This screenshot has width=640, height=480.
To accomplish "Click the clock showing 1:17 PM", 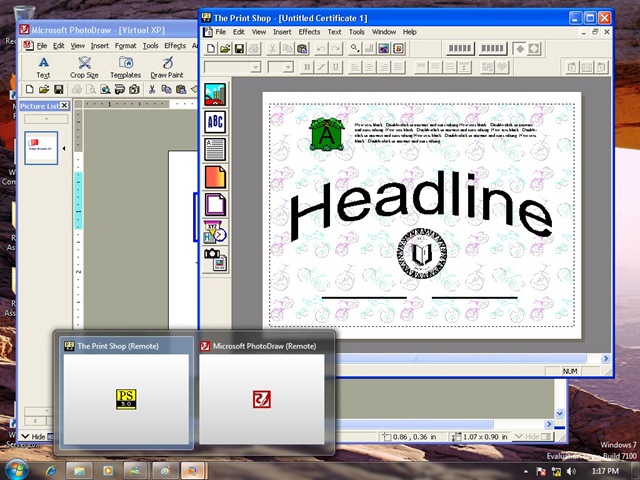I will pos(605,471).
